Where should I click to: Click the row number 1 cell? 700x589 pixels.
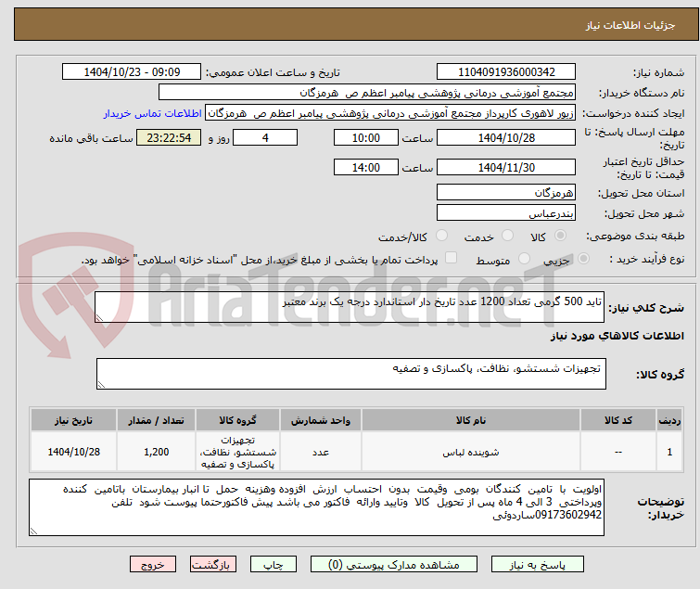coord(669,452)
